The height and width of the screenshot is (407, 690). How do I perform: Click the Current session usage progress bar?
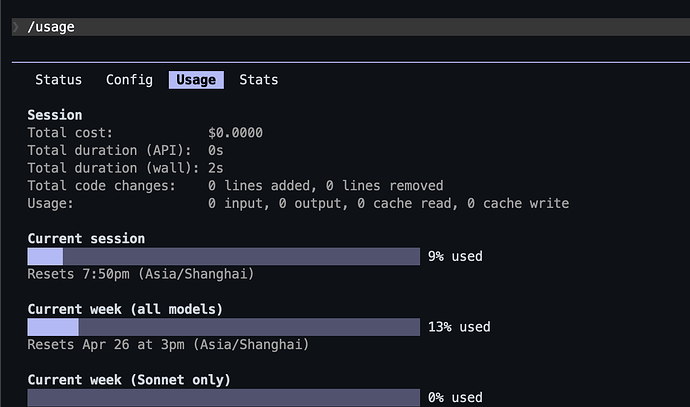[x=224, y=257]
